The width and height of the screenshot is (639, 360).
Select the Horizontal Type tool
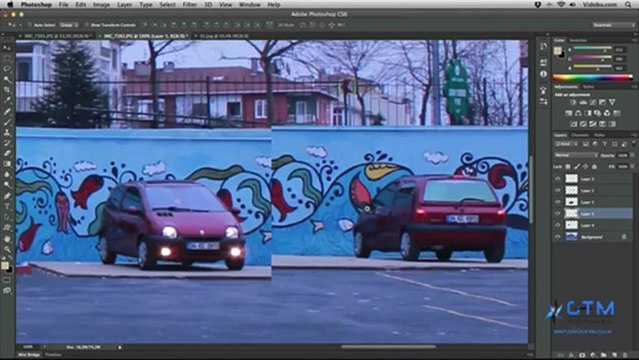7,207
